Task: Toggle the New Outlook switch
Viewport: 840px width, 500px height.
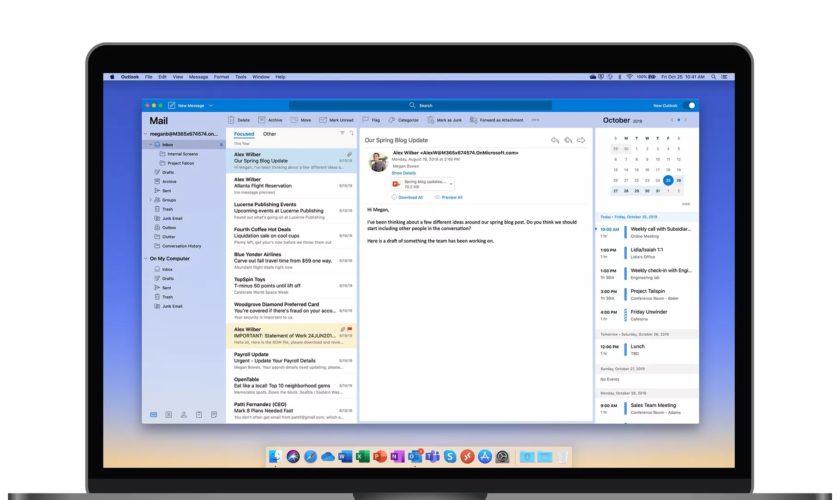Action: (690, 106)
